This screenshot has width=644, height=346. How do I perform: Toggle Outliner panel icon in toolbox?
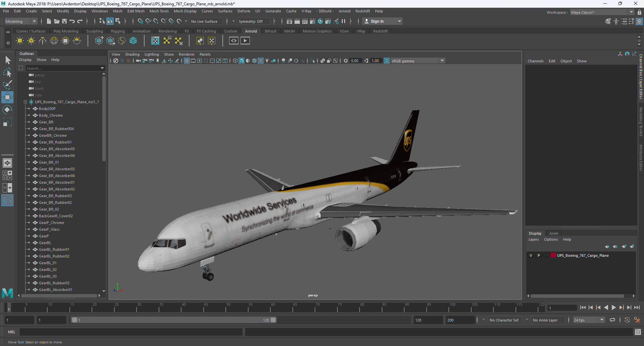pyautogui.click(x=7, y=200)
